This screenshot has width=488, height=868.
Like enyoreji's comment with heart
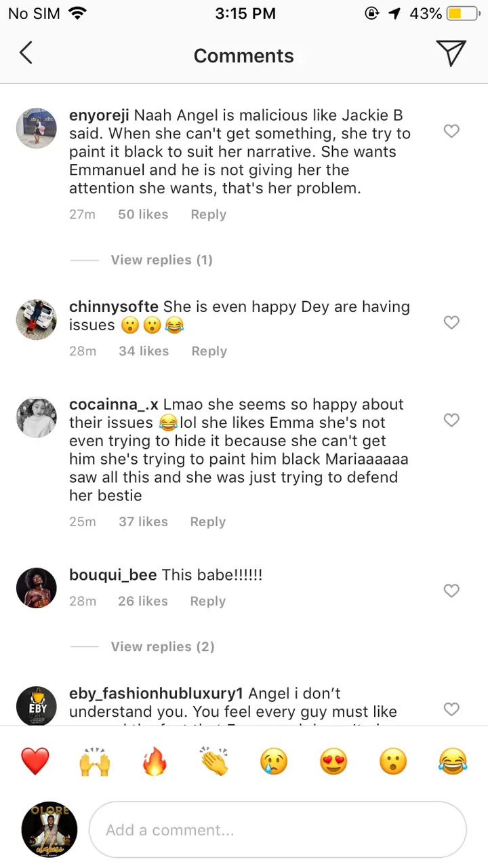(451, 131)
